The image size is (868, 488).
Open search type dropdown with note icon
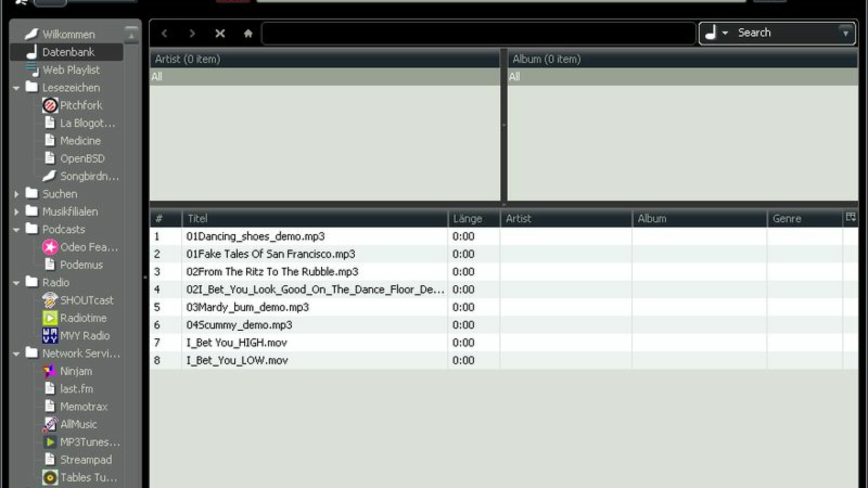click(716, 33)
